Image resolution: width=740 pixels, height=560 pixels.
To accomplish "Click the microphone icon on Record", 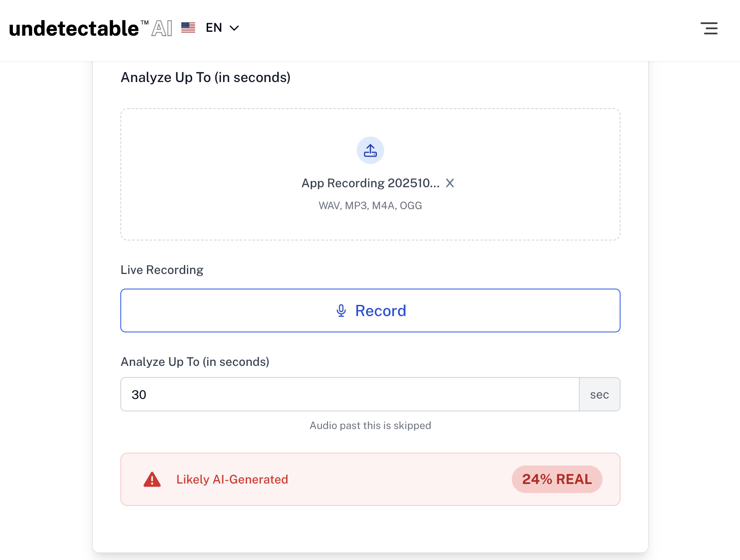I will [x=341, y=310].
